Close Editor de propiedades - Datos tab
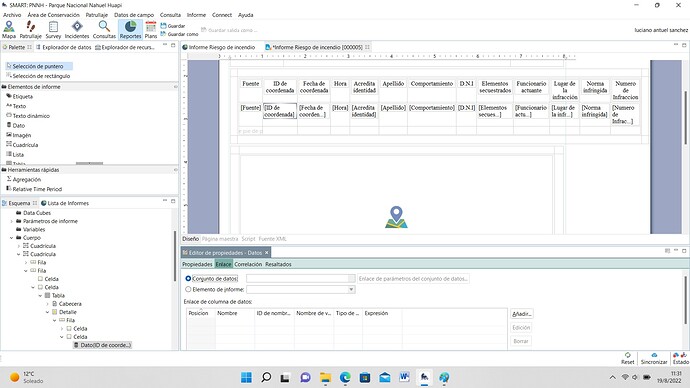The width and height of the screenshot is (690, 388). pyautogui.click(x=267, y=253)
